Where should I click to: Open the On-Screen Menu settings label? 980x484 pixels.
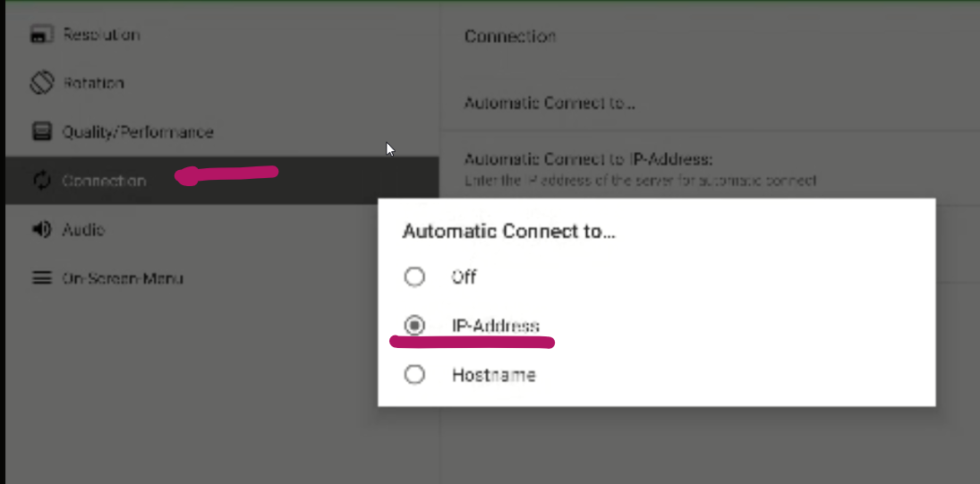click(123, 278)
